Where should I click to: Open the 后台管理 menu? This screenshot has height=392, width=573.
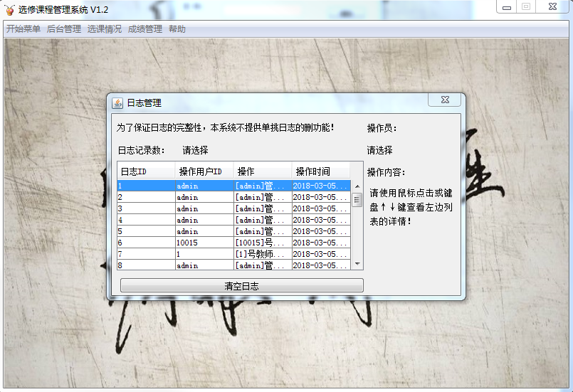pos(64,29)
